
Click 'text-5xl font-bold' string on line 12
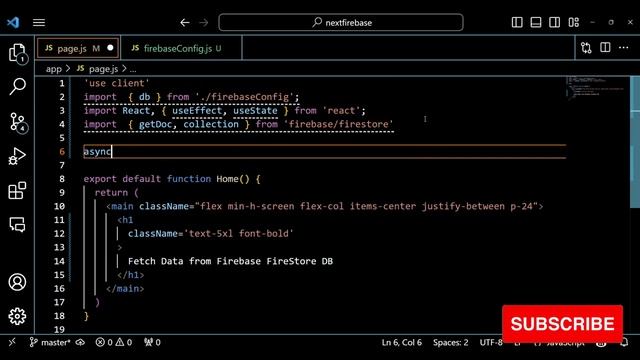(239, 234)
